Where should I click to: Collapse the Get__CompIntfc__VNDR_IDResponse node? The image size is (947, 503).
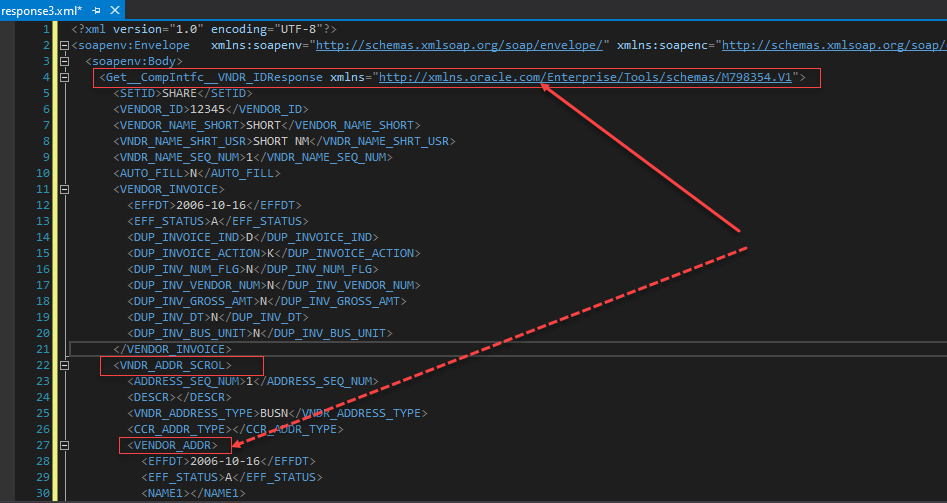(65, 77)
